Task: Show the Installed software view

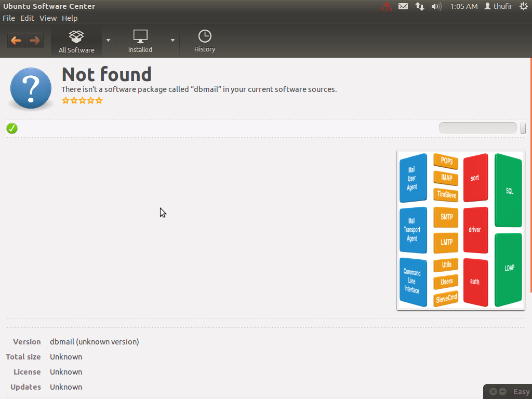Action: [140, 42]
